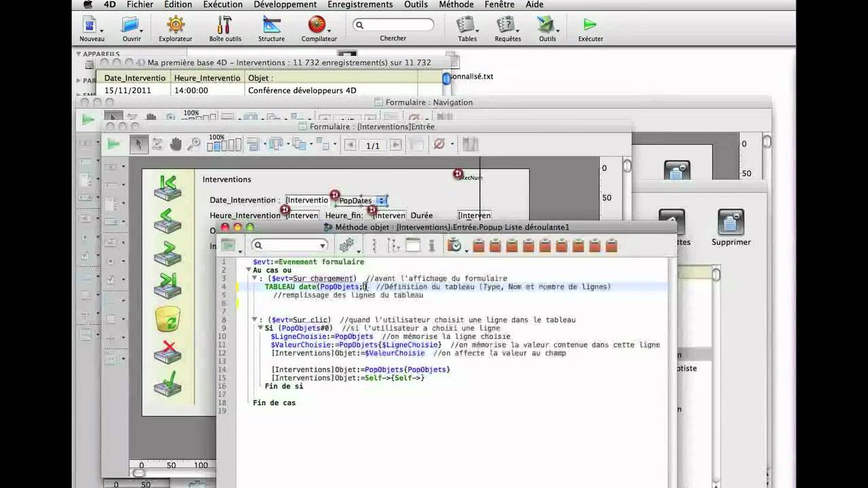Click the last orange clipboard in method editor
Screen dimensions: 868x488
(611, 245)
